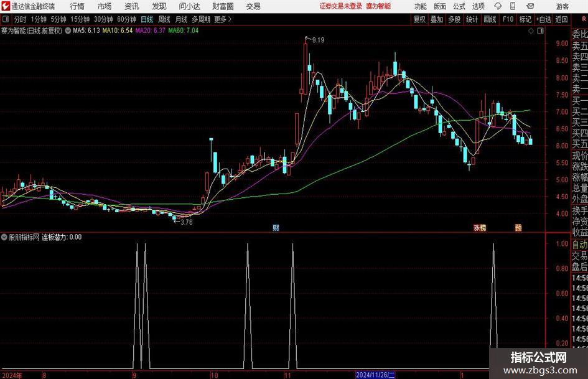Open the 市场 menu
Image resolution: width=588 pixels, height=379 pixels.
(x=105, y=6)
